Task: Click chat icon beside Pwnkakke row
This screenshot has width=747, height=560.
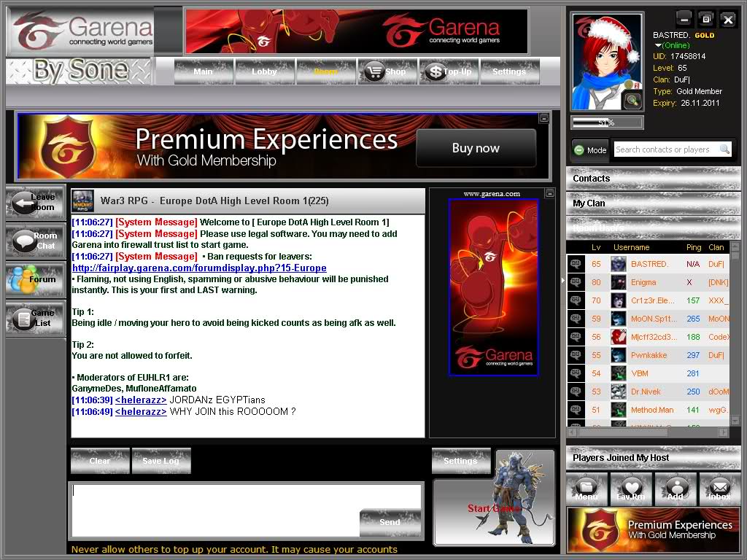Action: pos(576,355)
